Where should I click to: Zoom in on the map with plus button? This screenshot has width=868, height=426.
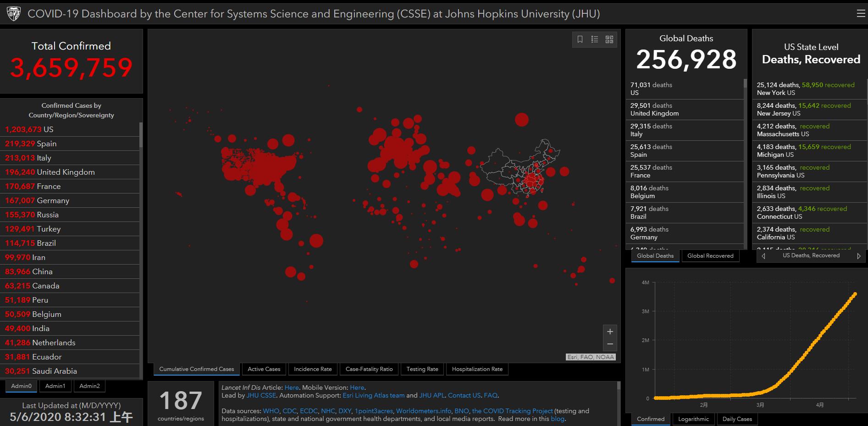(610, 332)
